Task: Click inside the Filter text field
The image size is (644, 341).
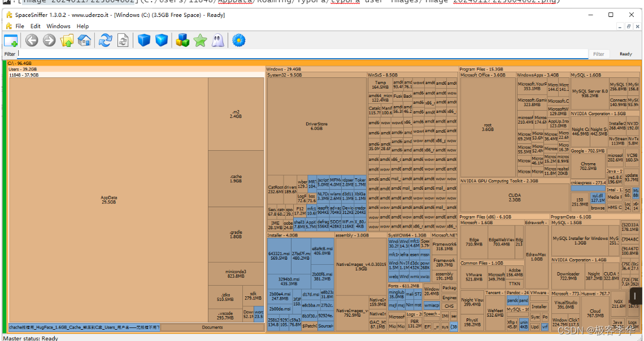Action: (303, 54)
